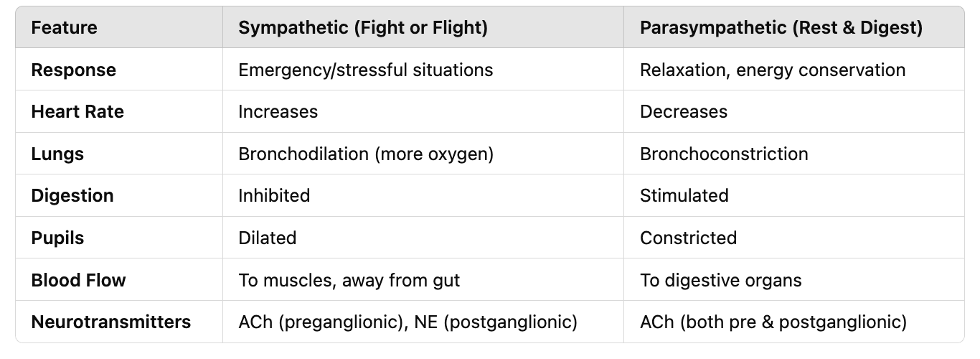Click the Sympathetic (Fight or Flight) header
The width and height of the screenshot is (980, 359).
[x=363, y=28]
